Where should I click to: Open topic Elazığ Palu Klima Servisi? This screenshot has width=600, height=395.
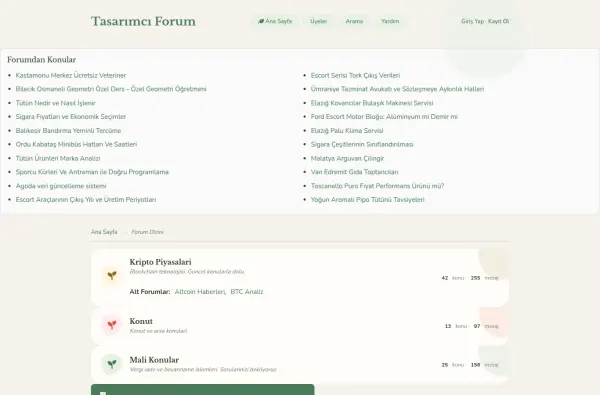click(x=347, y=131)
